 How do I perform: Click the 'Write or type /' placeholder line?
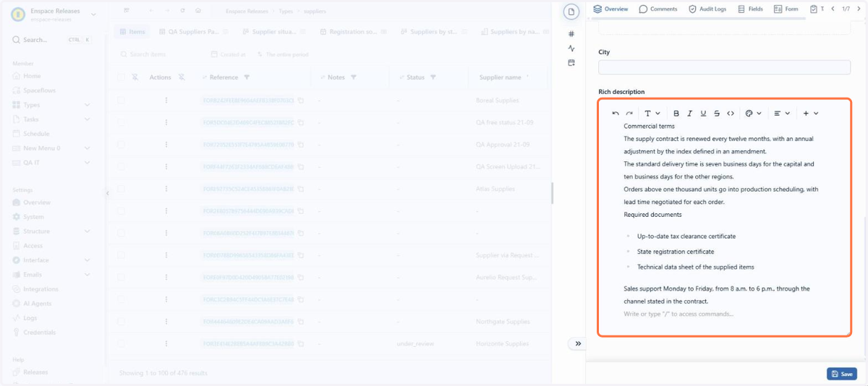678,314
